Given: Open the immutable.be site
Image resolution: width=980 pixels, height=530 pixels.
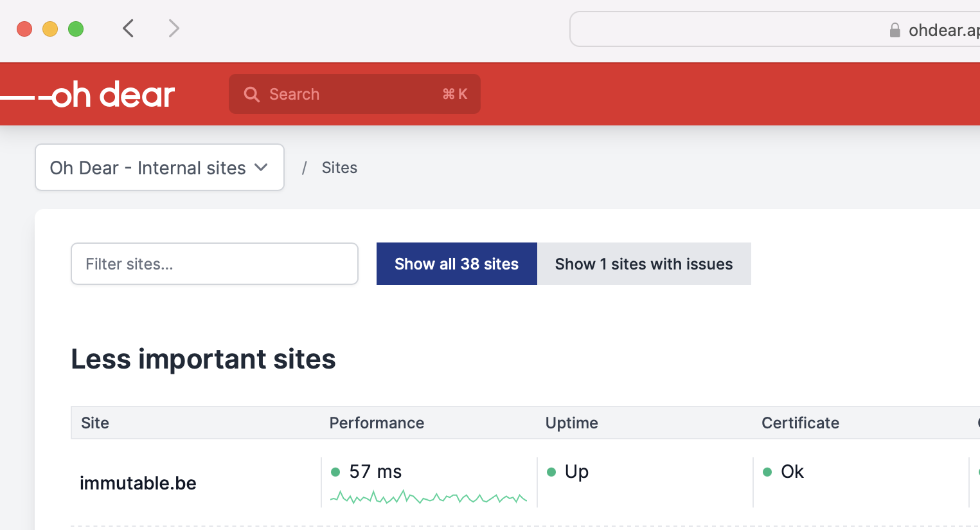Looking at the screenshot, I should pos(138,483).
